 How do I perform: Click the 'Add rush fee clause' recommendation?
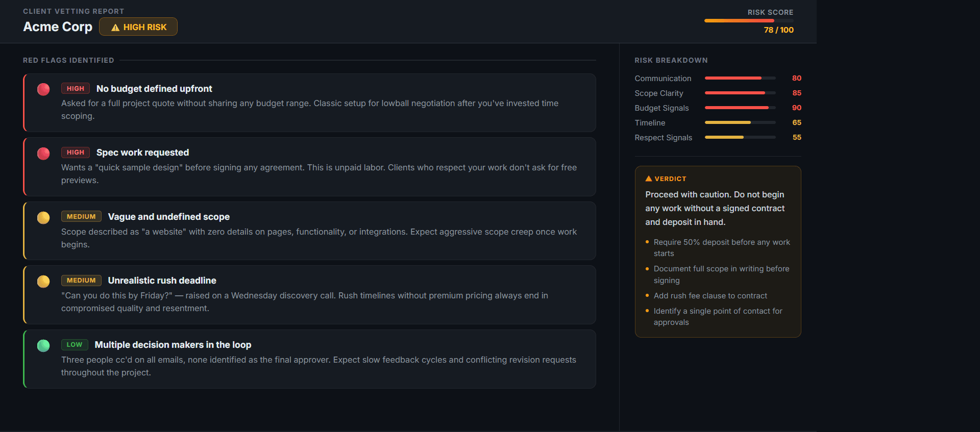tap(710, 296)
